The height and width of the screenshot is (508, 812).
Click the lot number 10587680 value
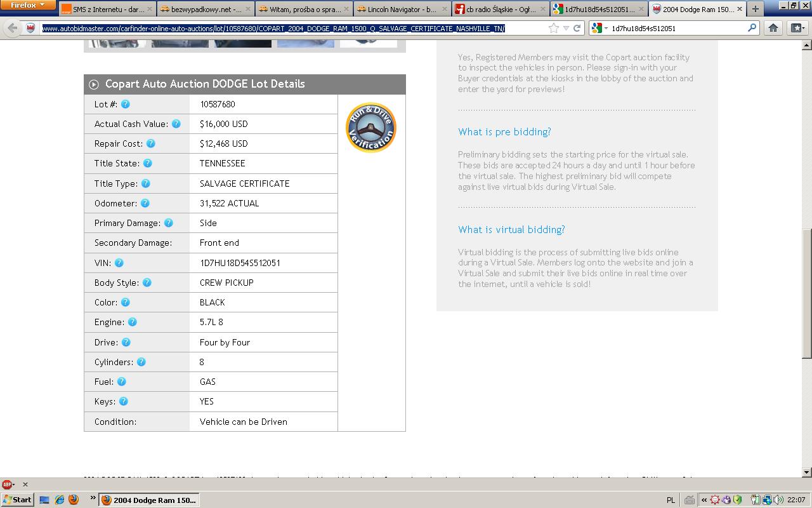pos(218,104)
